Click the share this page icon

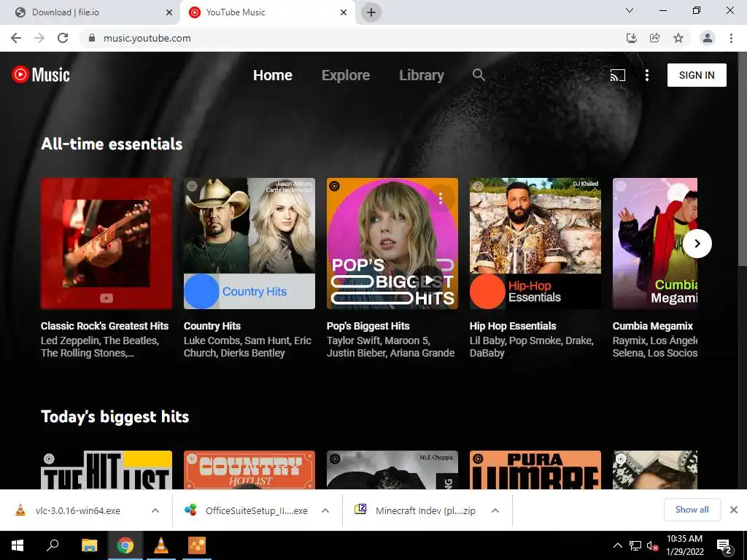pos(655,38)
